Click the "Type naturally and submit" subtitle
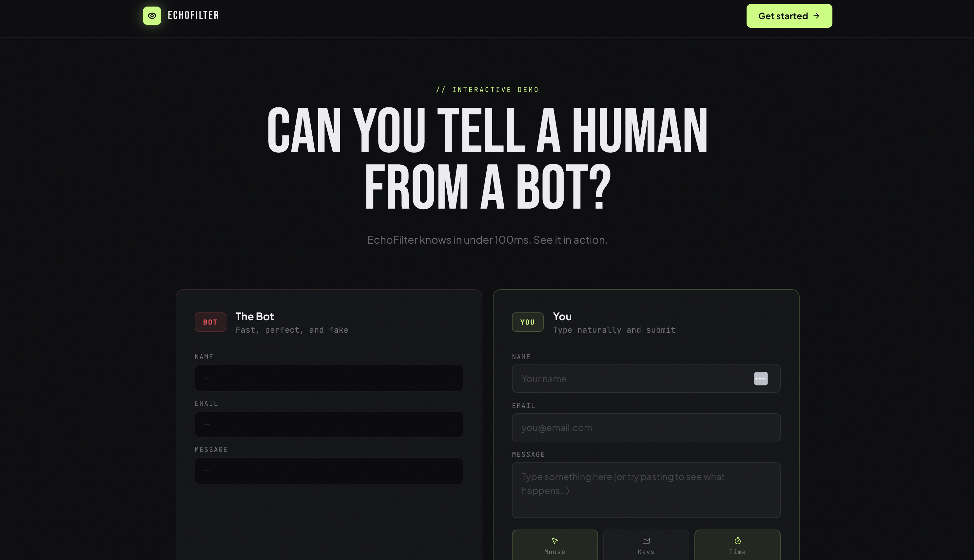974x560 pixels. pyautogui.click(x=614, y=330)
